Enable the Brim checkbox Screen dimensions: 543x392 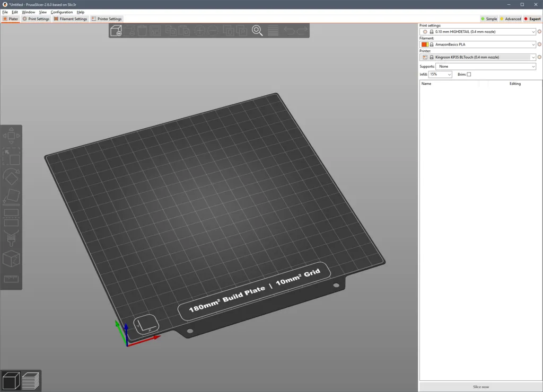[x=469, y=74]
